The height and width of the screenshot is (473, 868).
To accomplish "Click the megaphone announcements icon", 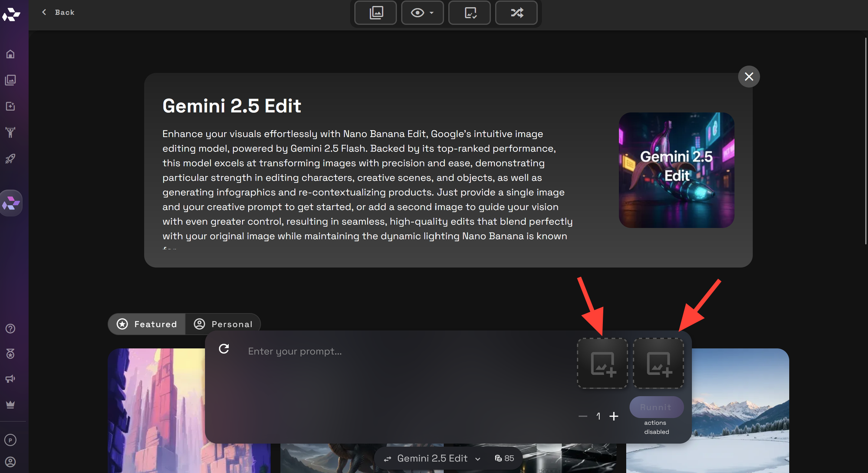I will 10,378.
